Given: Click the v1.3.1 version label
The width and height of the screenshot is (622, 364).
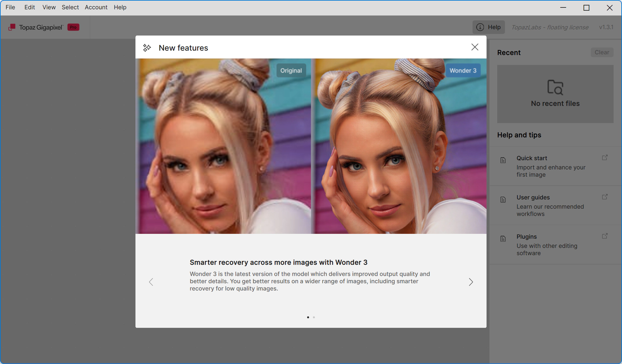Looking at the screenshot, I should (606, 27).
